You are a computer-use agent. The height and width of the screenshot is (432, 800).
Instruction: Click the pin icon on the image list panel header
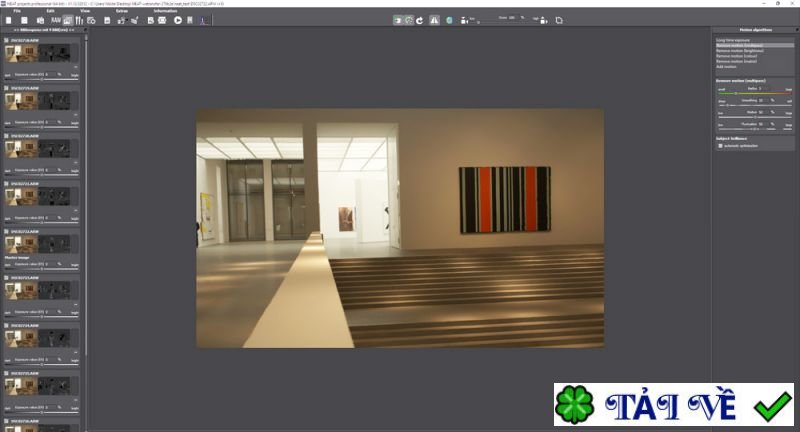tap(85, 30)
